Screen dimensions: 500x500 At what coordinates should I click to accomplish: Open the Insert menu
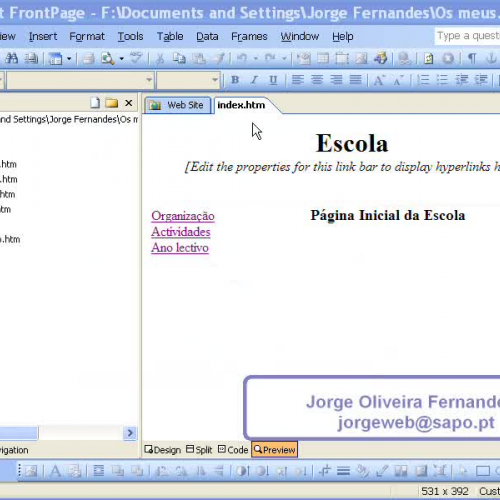[x=43, y=36]
